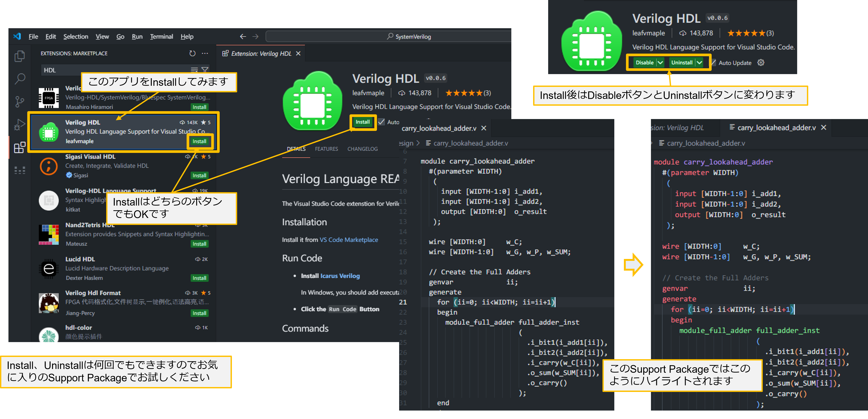Open the Run menu

pyautogui.click(x=137, y=36)
